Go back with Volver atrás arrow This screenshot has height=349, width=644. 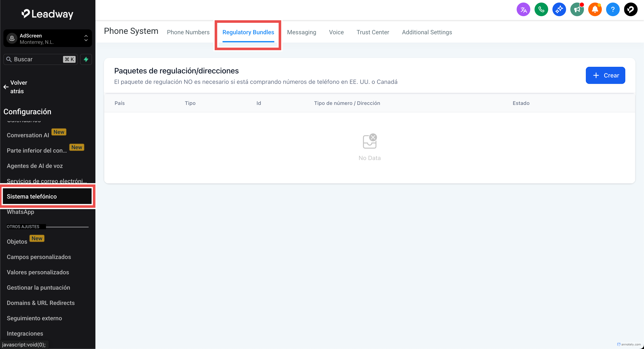(15, 87)
